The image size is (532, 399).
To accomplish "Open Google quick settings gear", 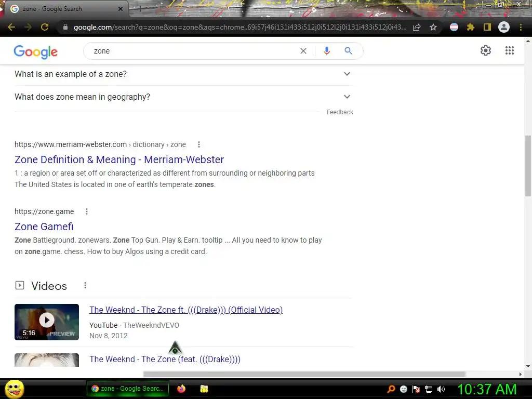I will click(x=486, y=50).
